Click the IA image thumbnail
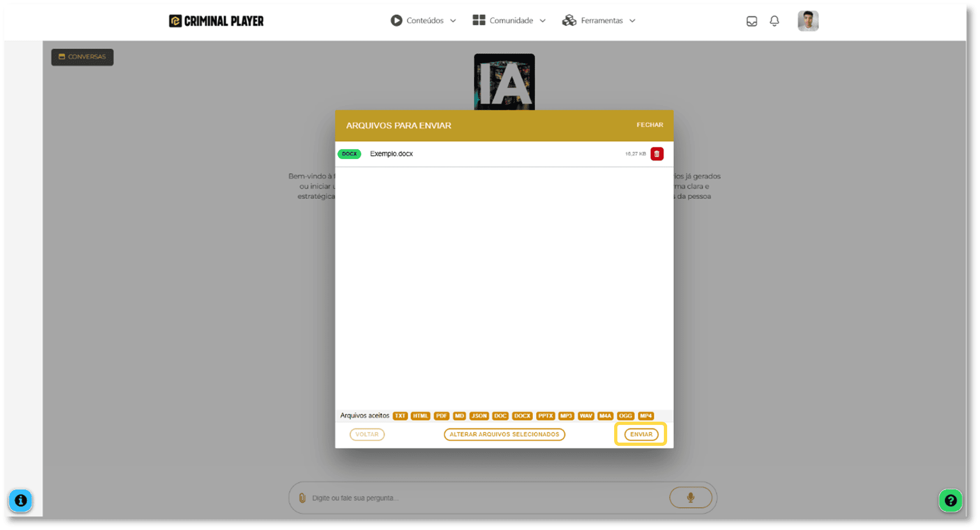The height and width of the screenshot is (530, 980). pos(504,82)
